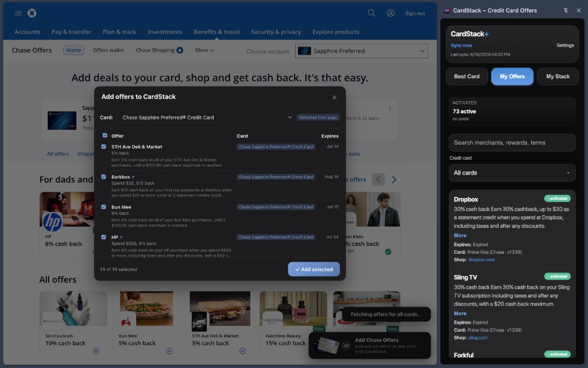Click the activated badge on Dropbox
The height and width of the screenshot is (368, 588).
click(x=557, y=198)
